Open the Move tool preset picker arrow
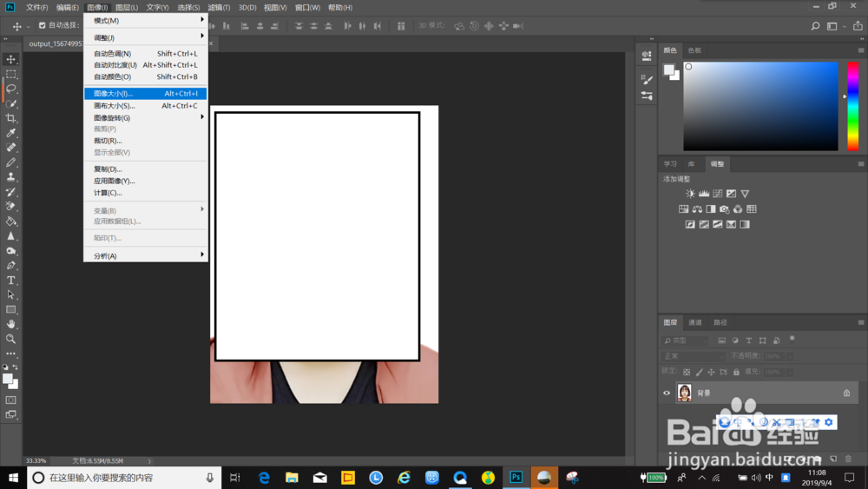The width and height of the screenshot is (868, 489). (x=29, y=27)
